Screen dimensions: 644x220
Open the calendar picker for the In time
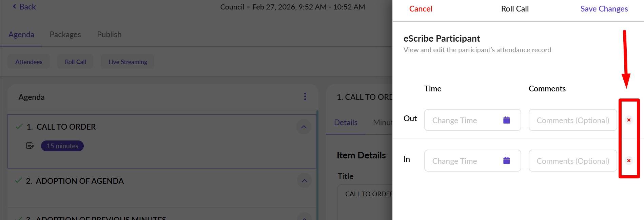click(506, 161)
